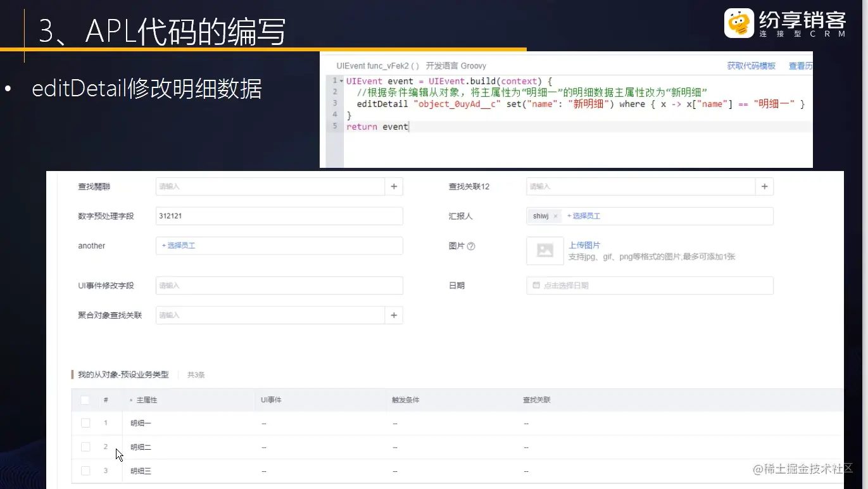Screen dimensions: 868x489
Task: Select the 明细二 cell in the table
Action: (x=141, y=447)
